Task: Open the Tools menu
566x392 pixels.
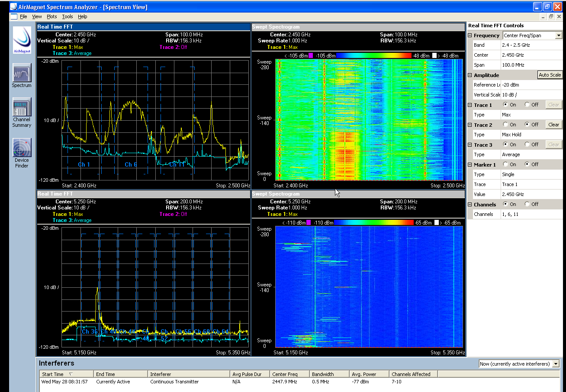Action: [68, 16]
